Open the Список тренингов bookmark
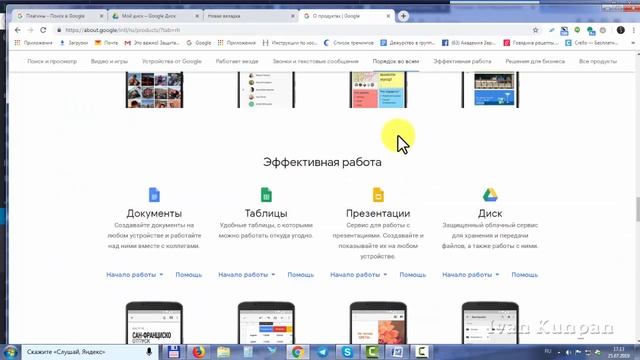This screenshot has width=640, height=360. [x=349, y=42]
